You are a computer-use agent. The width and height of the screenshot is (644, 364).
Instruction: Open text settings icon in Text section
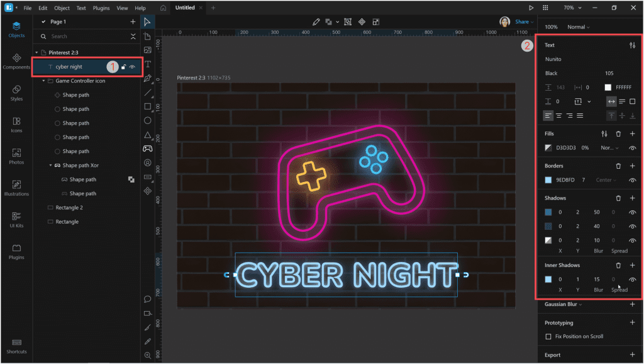click(x=632, y=45)
